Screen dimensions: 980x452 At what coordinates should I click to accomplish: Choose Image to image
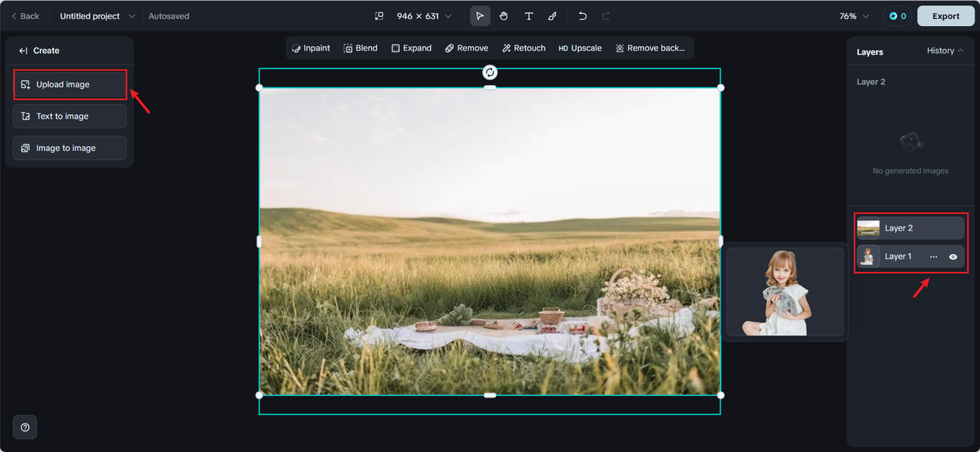70,148
